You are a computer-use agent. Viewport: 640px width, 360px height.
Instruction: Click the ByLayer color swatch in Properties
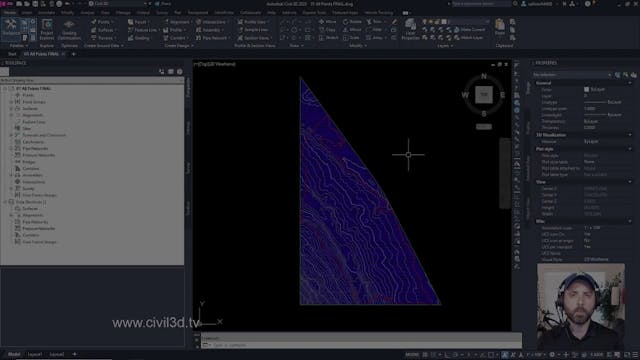tap(587, 89)
